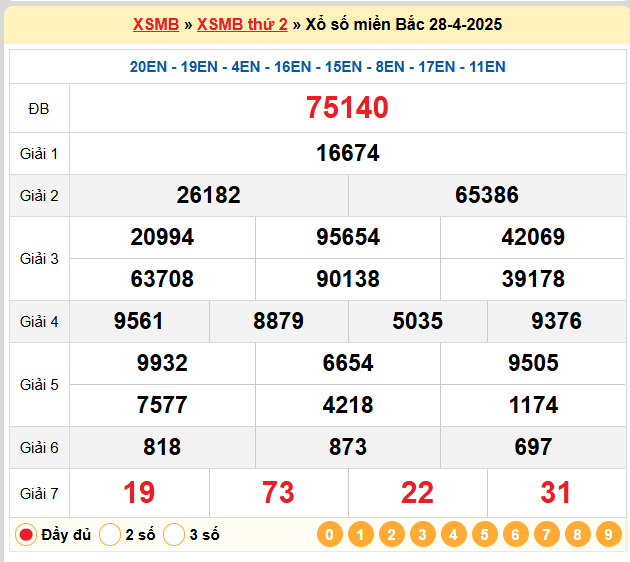Click the Giải 5 number 9505
Image resolution: width=630 pixels, height=562 pixels.
coord(533,363)
